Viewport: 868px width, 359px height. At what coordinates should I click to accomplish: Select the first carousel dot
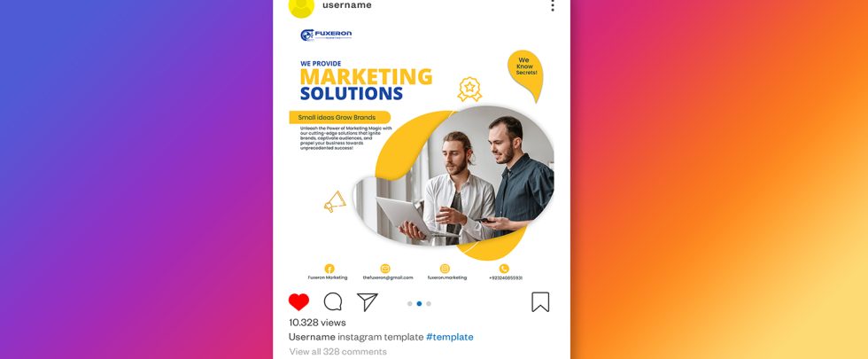409,303
